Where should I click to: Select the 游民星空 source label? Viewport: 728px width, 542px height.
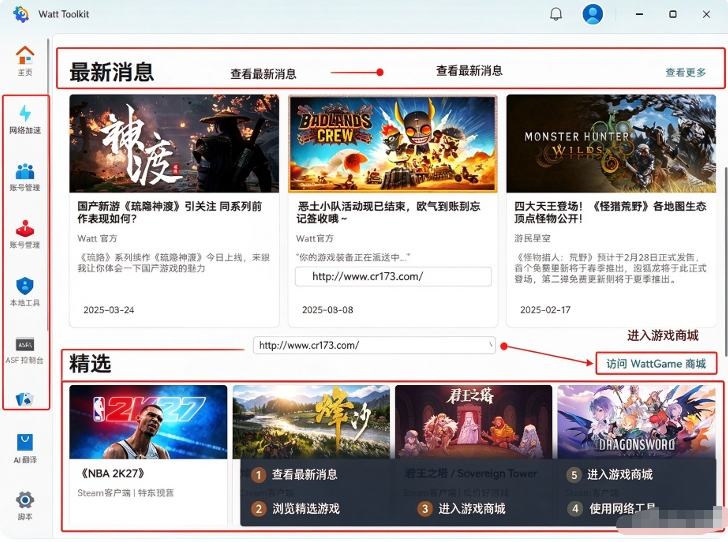532,238
